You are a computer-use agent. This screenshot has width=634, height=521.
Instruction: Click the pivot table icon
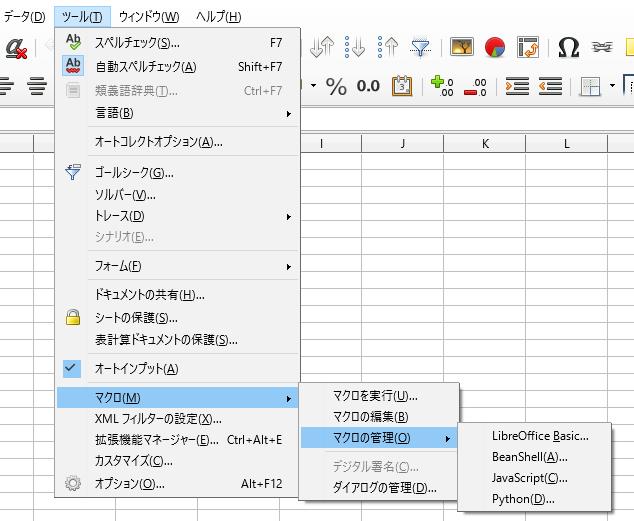528,47
